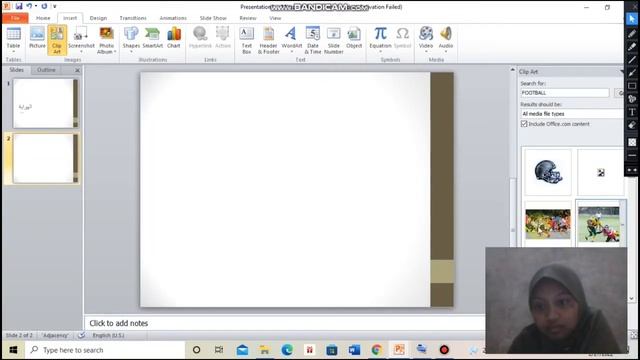
Task: Insert a Video
Action: (426, 40)
